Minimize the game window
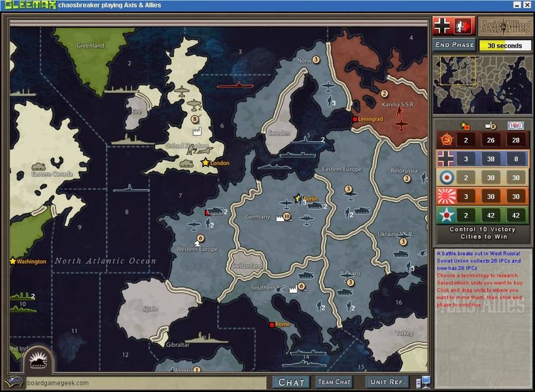This screenshot has height=392, width=535. click(517, 5)
